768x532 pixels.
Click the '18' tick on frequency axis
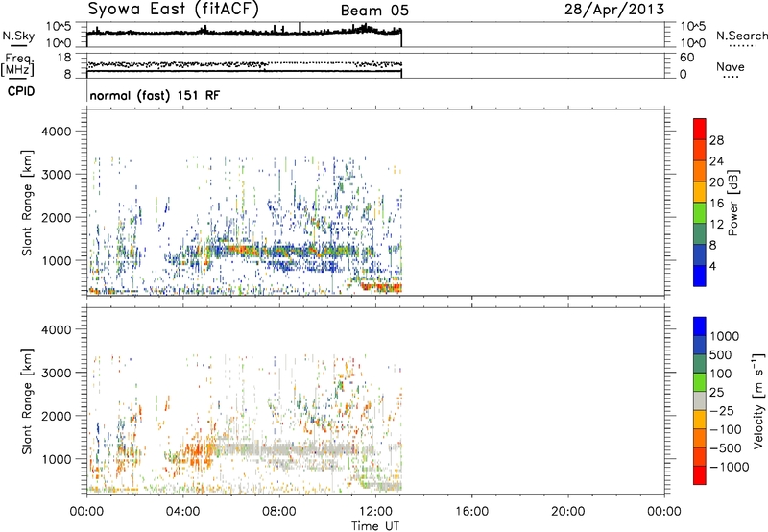(64, 58)
